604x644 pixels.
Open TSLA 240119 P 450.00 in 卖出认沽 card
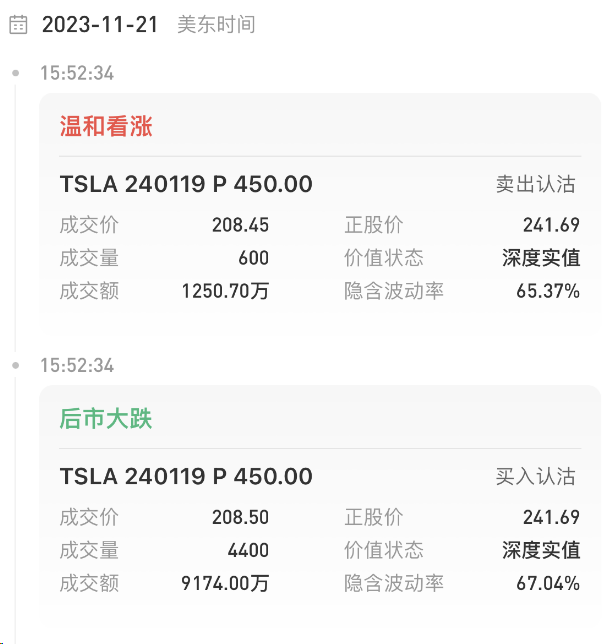point(186,184)
